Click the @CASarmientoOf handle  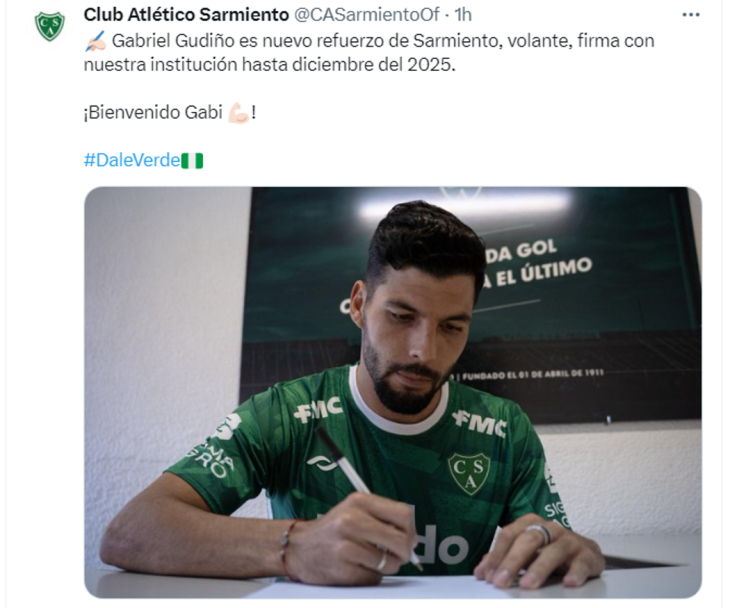click(367, 15)
